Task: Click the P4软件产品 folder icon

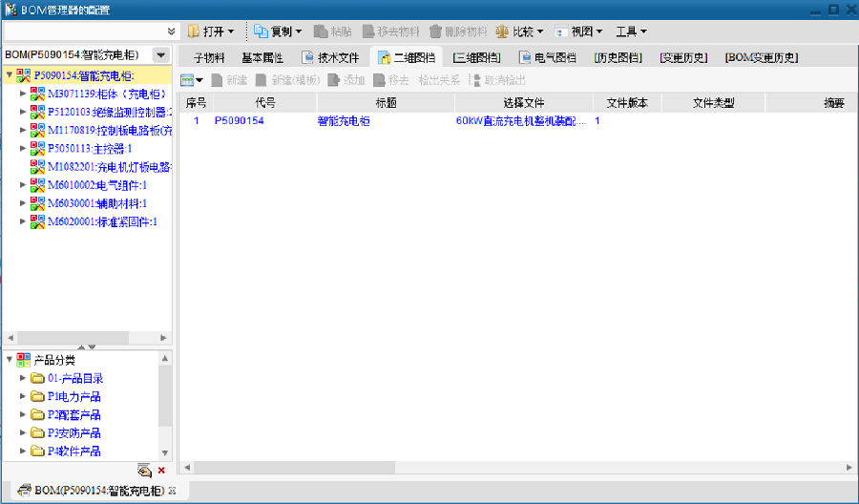Action: [37, 451]
